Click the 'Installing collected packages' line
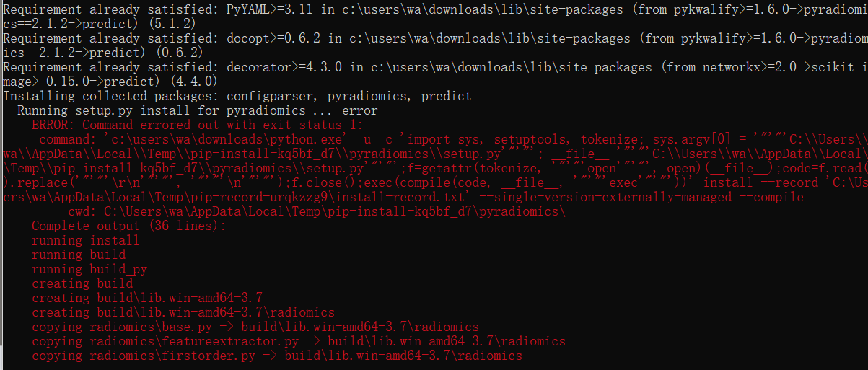This screenshot has height=370, width=868. (x=237, y=96)
